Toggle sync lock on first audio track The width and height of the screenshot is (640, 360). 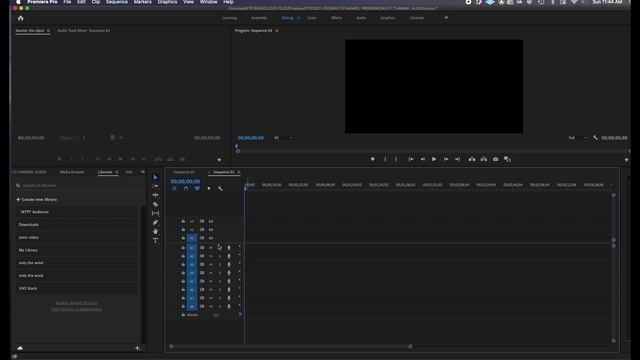(x=202, y=248)
